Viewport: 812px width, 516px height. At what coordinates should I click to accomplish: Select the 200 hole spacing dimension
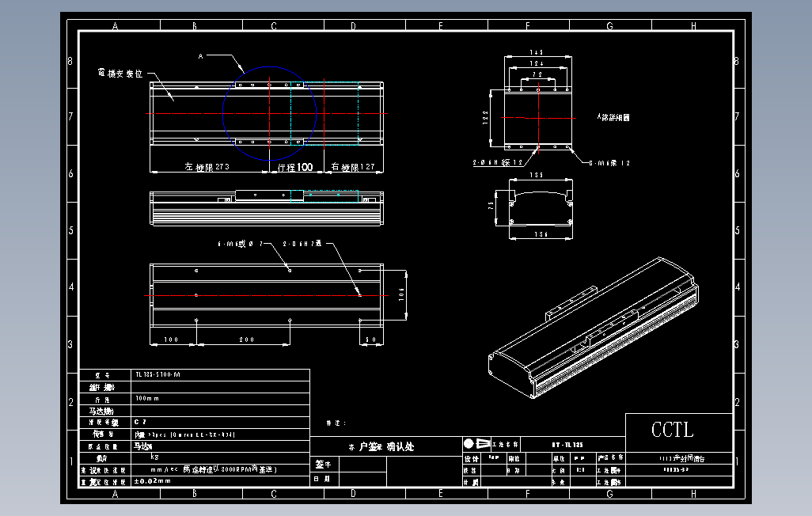246,340
